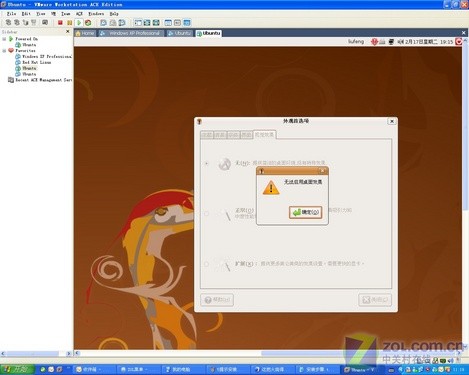The width and height of the screenshot is (469, 375).
Task: Click the console view icon beside summary view
Action: pyautogui.click(x=177, y=23)
